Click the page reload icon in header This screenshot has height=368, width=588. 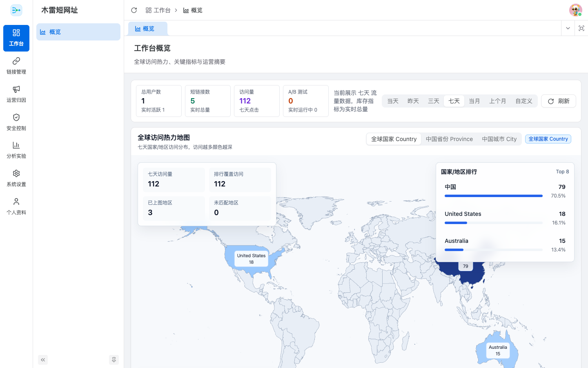coord(134,10)
